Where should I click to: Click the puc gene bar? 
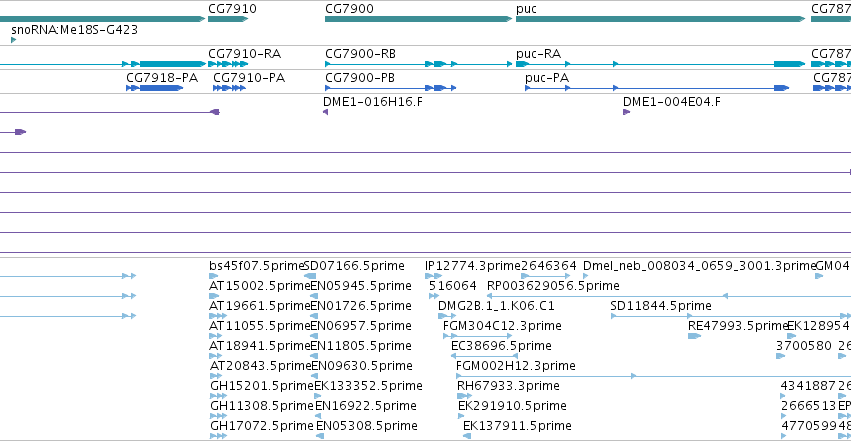(661, 19)
